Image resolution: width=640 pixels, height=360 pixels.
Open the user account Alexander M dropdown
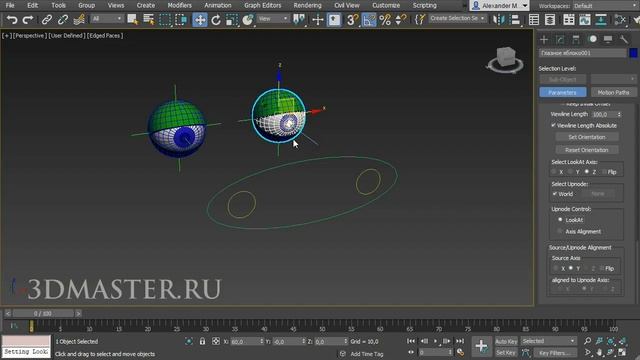[x=499, y=6]
